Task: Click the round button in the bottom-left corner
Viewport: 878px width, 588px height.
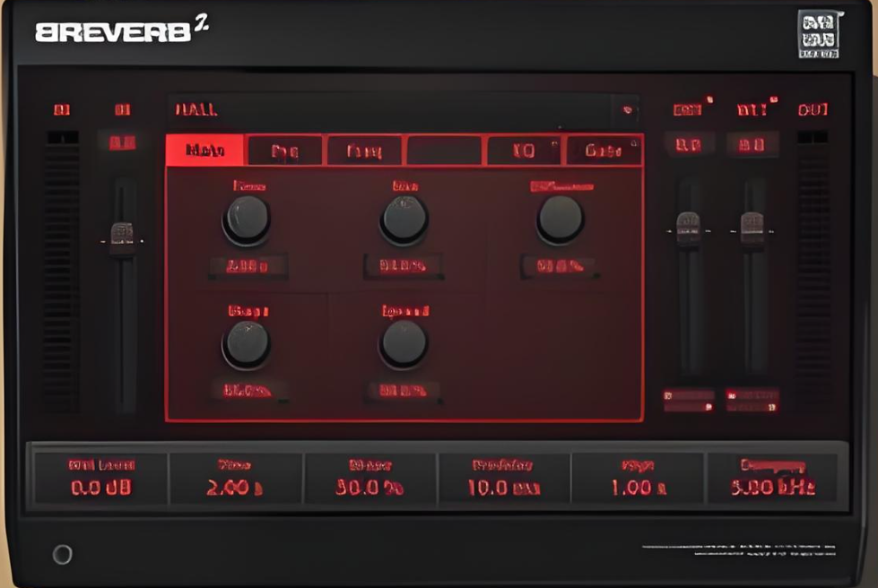Action: pyautogui.click(x=62, y=555)
